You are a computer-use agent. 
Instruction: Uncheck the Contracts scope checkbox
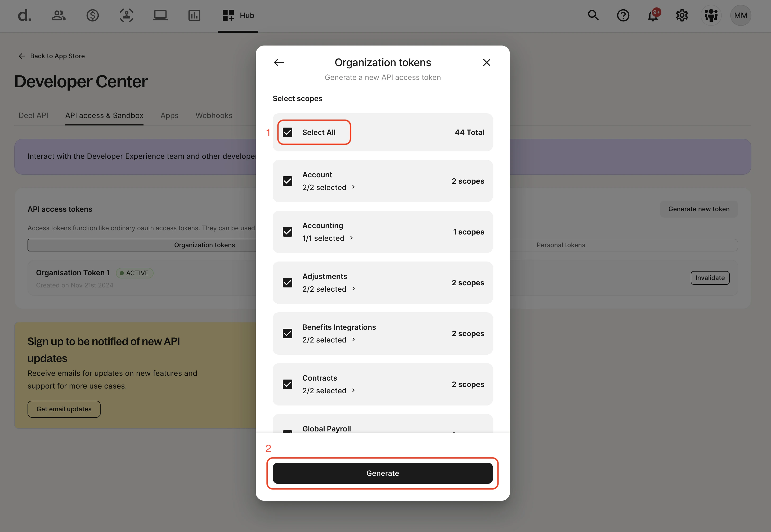(x=287, y=384)
